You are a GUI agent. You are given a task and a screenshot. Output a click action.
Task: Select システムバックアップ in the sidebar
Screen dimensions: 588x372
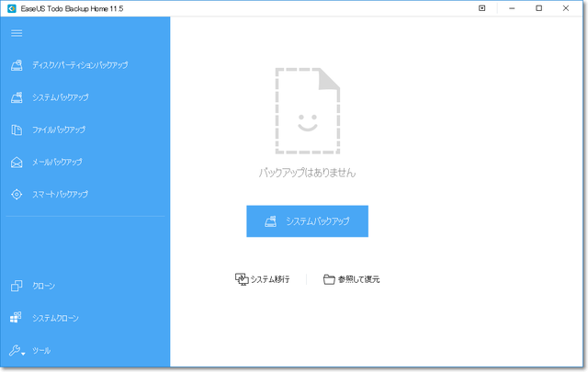[61, 97]
